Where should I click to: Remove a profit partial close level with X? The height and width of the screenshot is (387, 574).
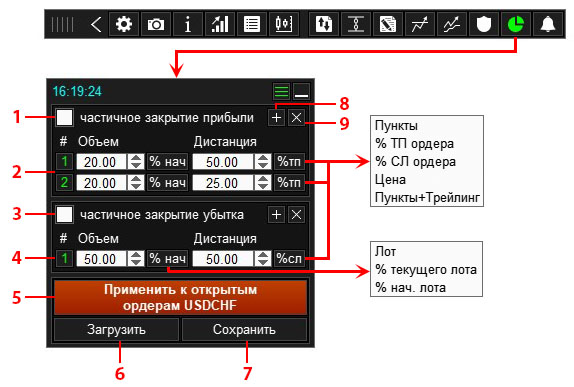click(x=296, y=118)
